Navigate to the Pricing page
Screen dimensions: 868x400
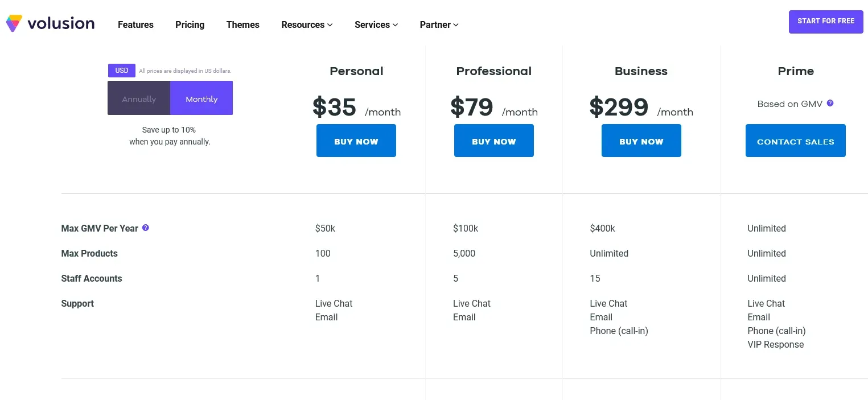[x=190, y=24]
